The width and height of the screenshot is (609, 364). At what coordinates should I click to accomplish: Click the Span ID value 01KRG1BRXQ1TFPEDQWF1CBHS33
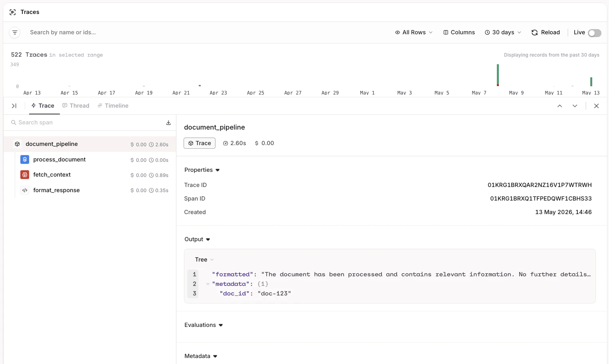pyautogui.click(x=541, y=199)
